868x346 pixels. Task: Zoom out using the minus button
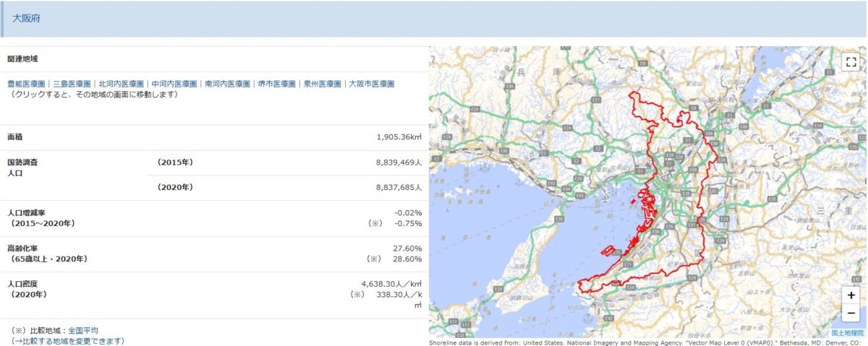tap(851, 313)
